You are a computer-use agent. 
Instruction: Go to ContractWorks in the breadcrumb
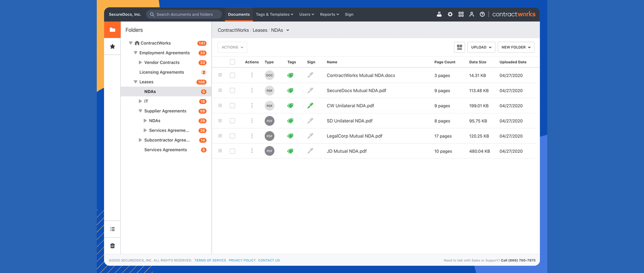pyautogui.click(x=233, y=30)
